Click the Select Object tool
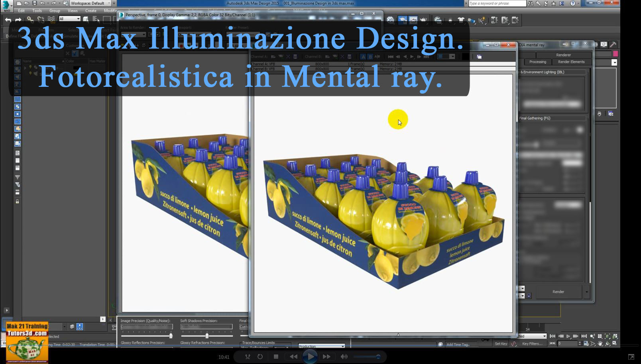The width and height of the screenshot is (641, 364). click(86, 20)
